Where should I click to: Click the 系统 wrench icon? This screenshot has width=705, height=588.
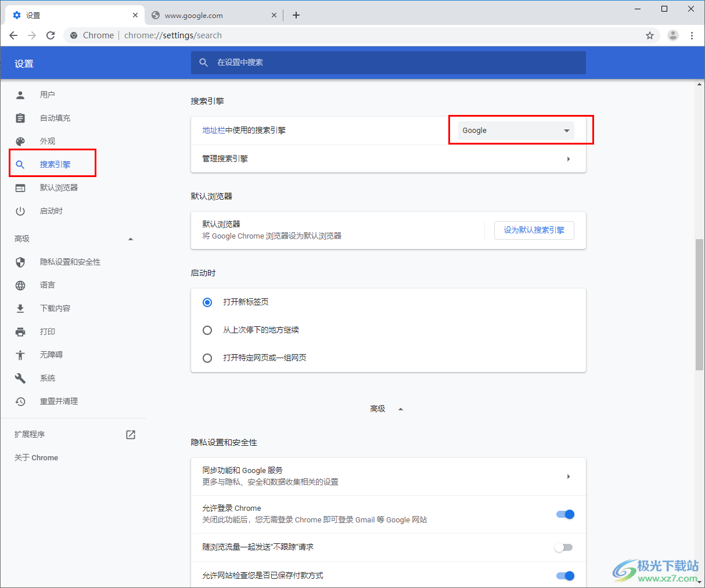point(20,378)
